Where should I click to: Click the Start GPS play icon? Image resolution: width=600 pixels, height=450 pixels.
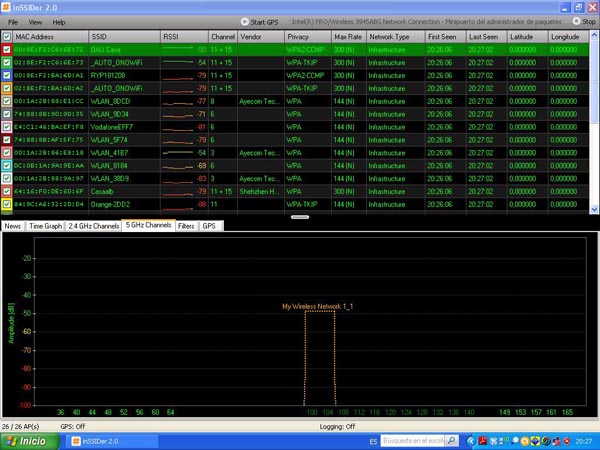pyautogui.click(x=245, y=22)
